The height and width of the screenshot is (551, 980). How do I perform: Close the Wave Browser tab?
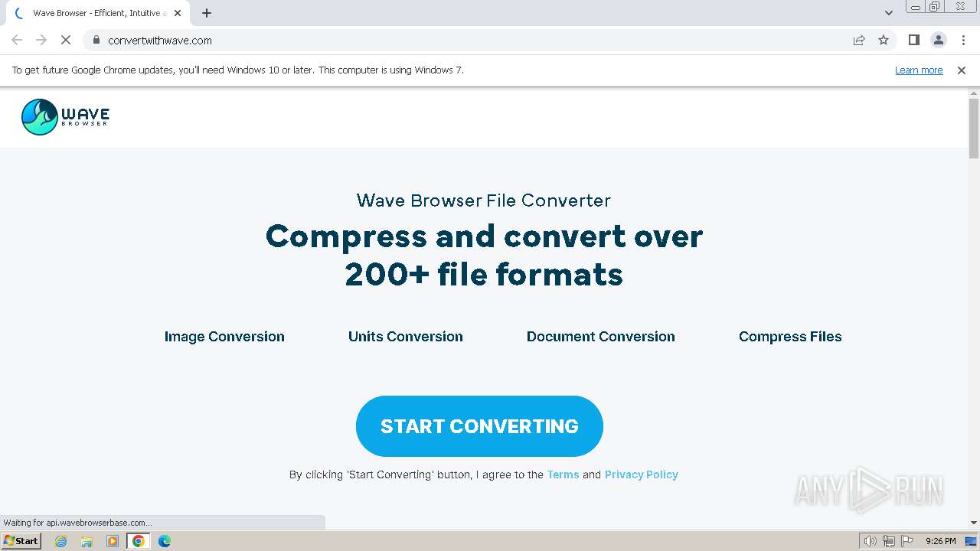pyautogui.click(x=178, y=13)
